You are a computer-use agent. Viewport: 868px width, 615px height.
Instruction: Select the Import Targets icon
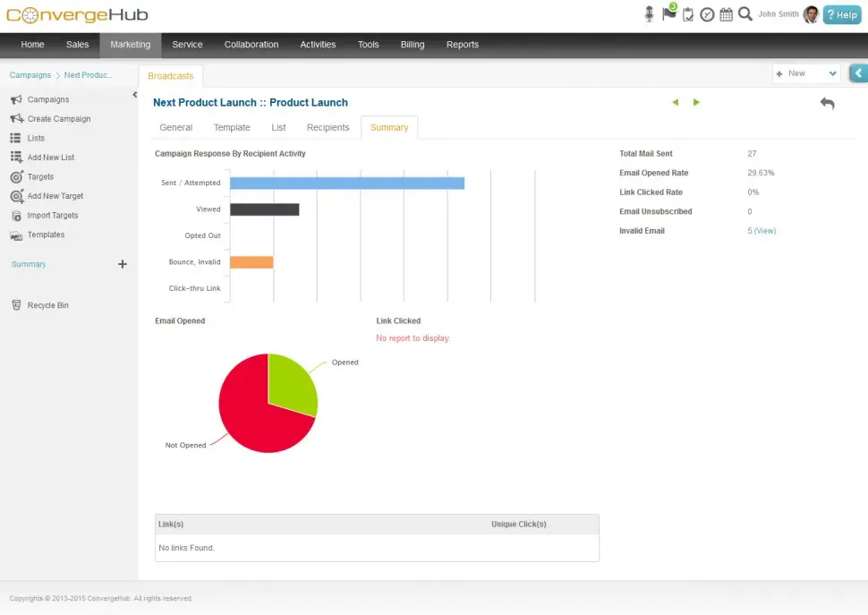(14, 215)
